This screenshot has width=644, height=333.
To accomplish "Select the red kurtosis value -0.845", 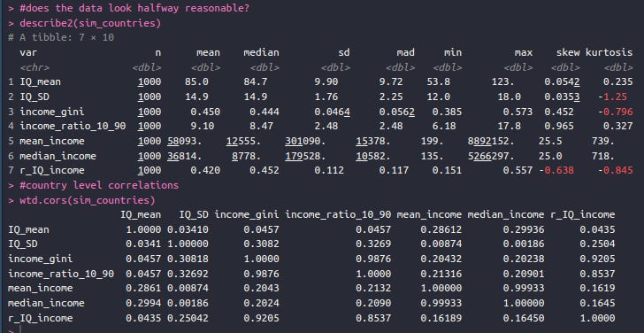I will (616, 170).
